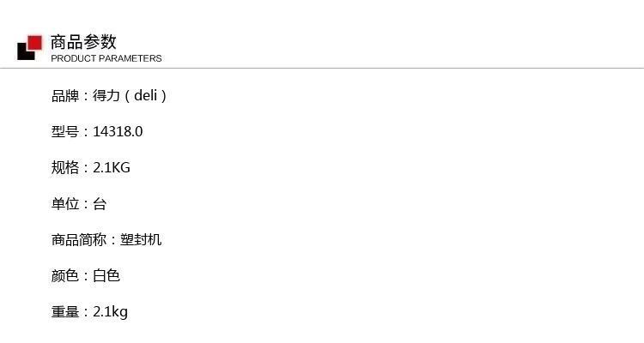644x343 pixels.
Task: Select the model number 14318.0
Action: (x=118, y=132)
